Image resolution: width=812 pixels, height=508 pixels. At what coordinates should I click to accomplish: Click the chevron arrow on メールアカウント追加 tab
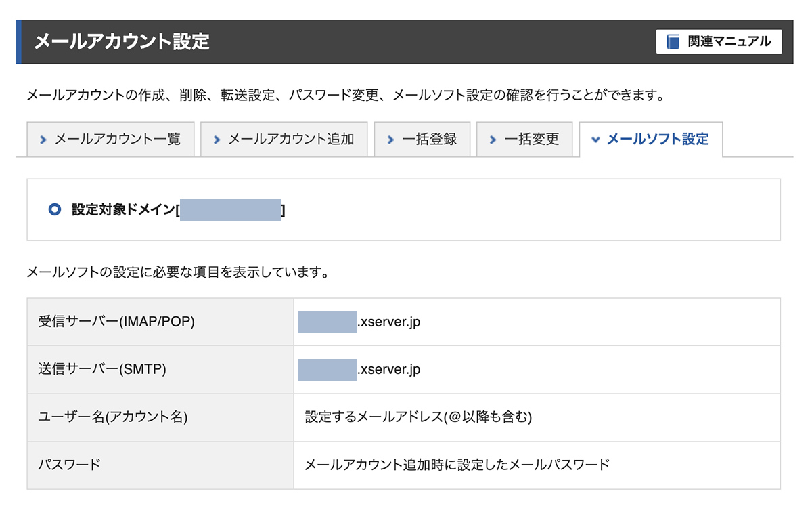click(x=217, y=140)
